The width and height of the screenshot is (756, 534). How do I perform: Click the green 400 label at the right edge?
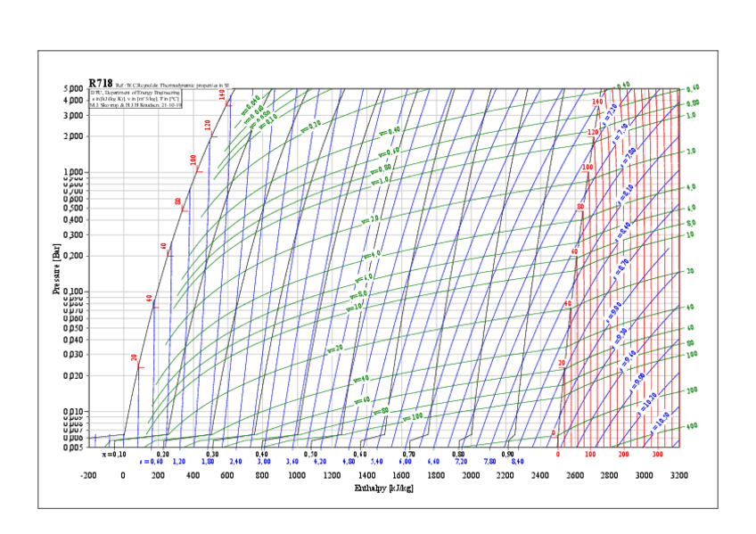coord(692,426)
